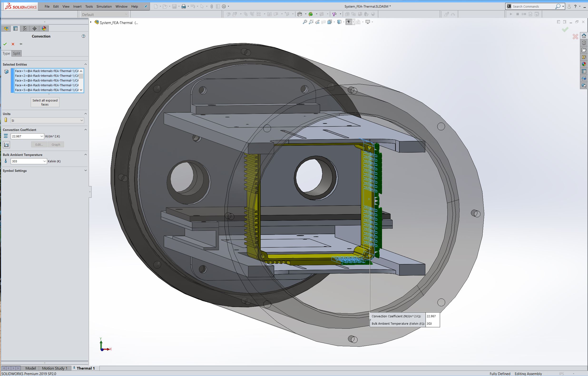Open View Orientation cube icon
The image size is (588, 376).
click(x=330, y=22)
